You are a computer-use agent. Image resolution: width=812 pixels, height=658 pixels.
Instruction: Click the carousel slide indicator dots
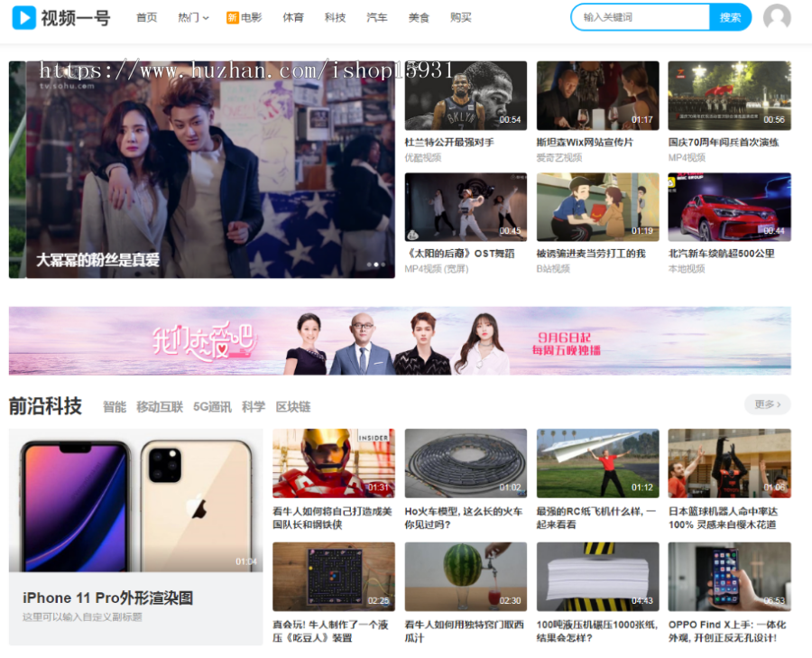coord(375,264)
